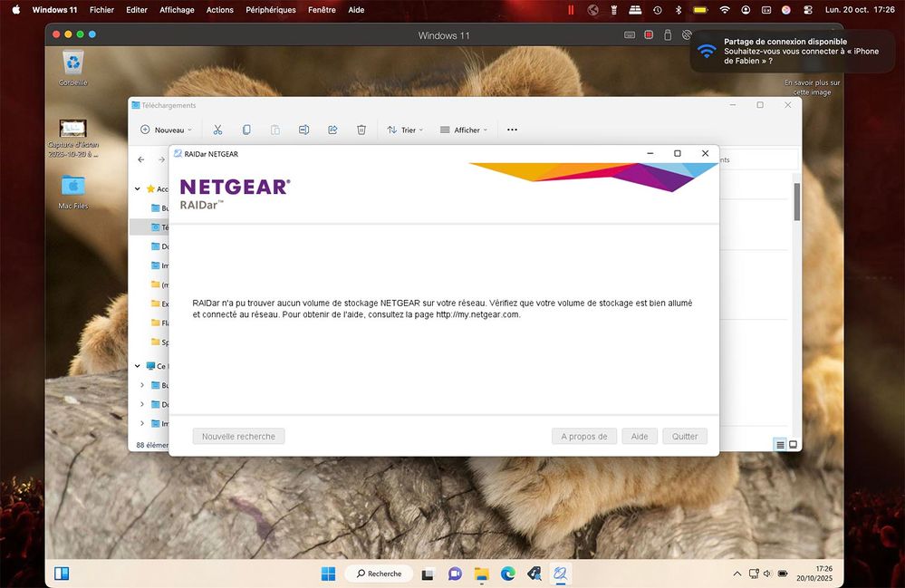
Task: Click the Rename icon in Explorer toolbar
Action: [x=304, y=130]
